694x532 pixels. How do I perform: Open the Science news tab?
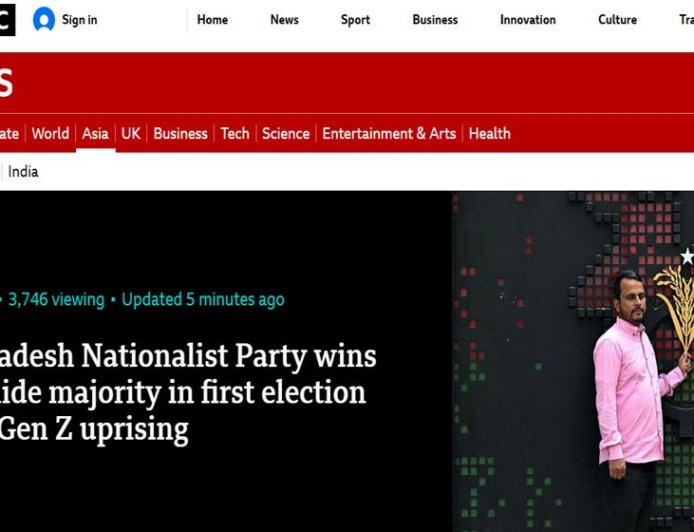tap(286, 133)
